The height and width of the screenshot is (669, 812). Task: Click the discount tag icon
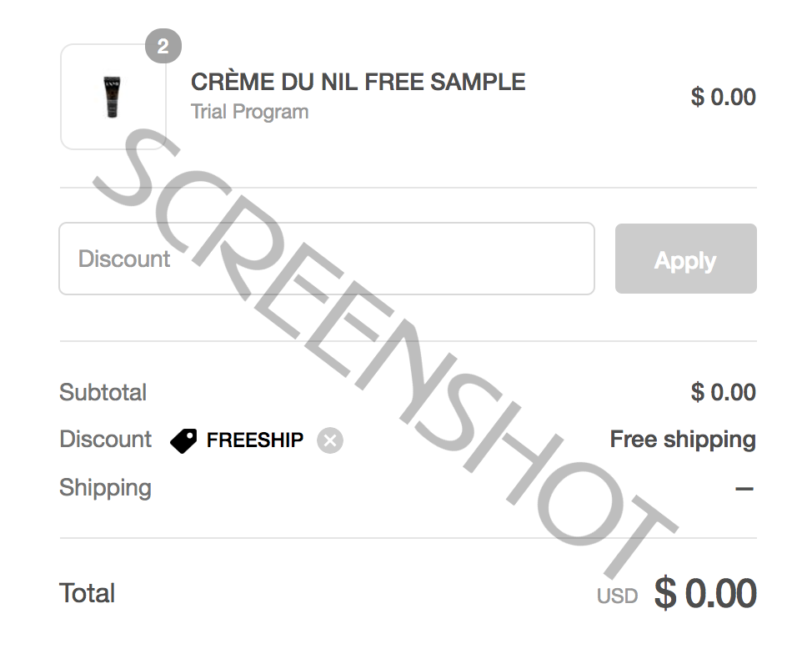coord(183,441)
